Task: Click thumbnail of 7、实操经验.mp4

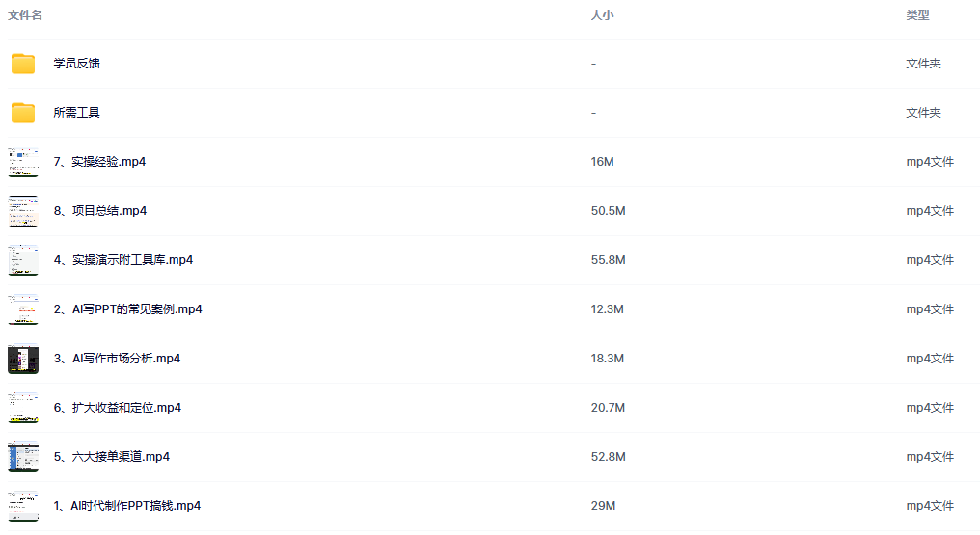Action: click(x=23, y=162)
